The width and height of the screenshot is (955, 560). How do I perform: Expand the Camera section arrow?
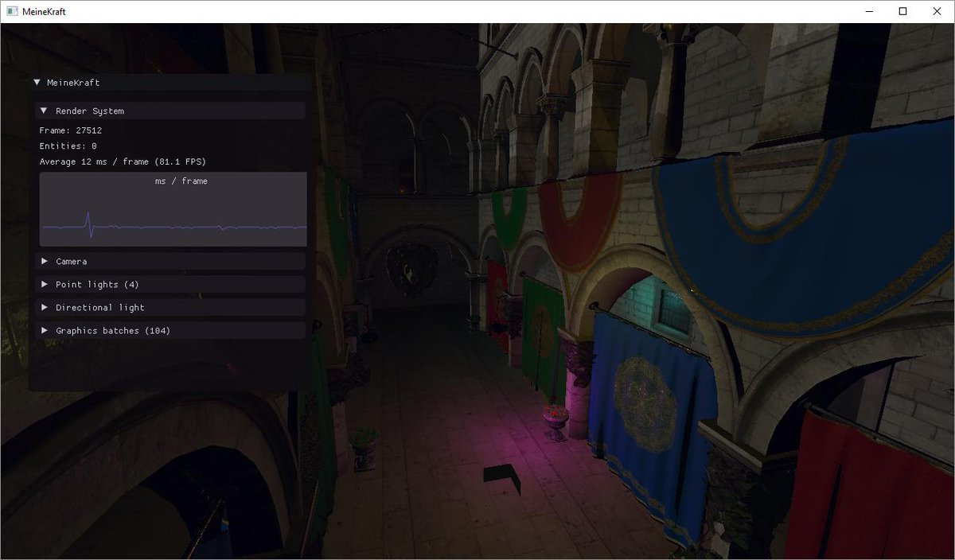pos(45,261)
